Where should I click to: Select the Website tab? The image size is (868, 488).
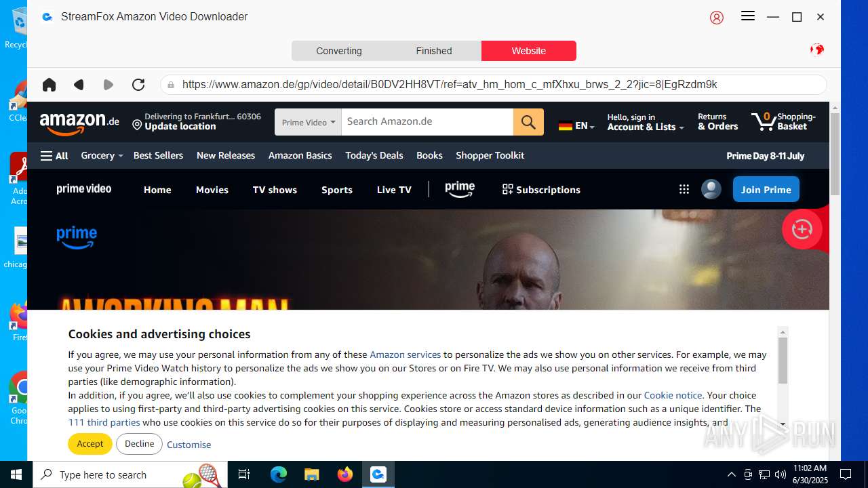coord(529,51)
